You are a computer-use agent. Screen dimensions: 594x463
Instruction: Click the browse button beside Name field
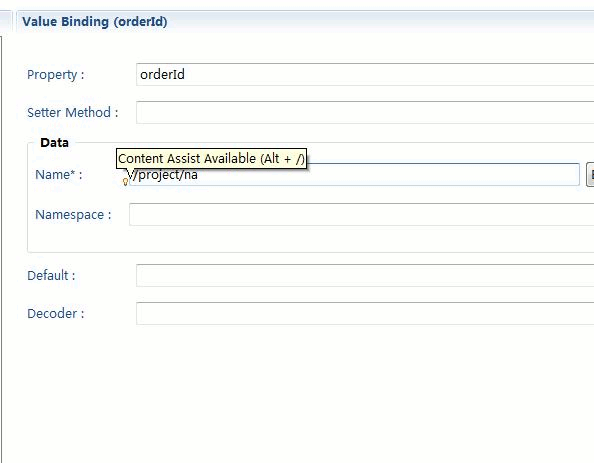(590, 175)
